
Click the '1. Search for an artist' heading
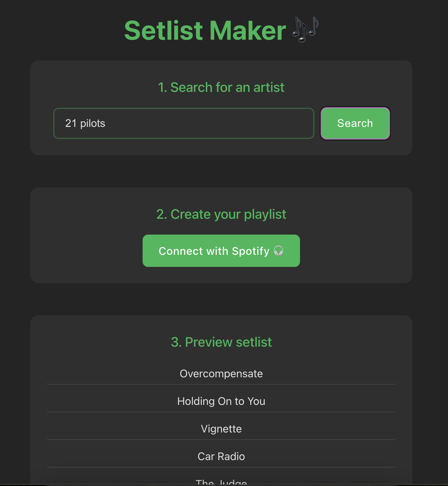[221, 87]
